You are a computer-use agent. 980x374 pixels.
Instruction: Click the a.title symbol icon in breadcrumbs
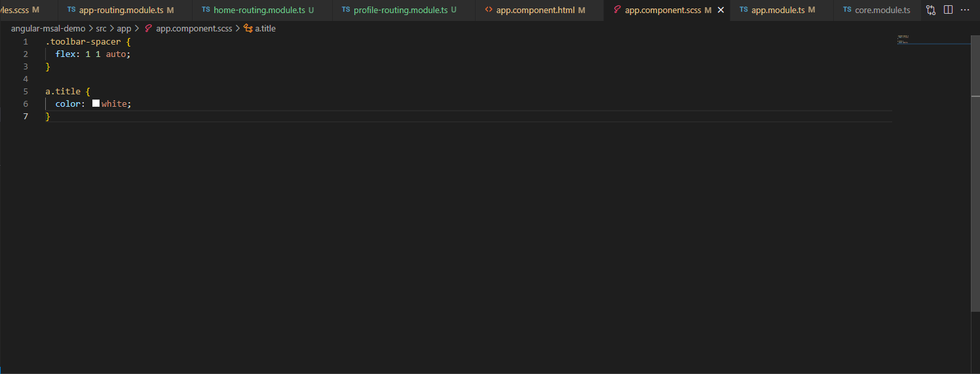tap(248, 29)
